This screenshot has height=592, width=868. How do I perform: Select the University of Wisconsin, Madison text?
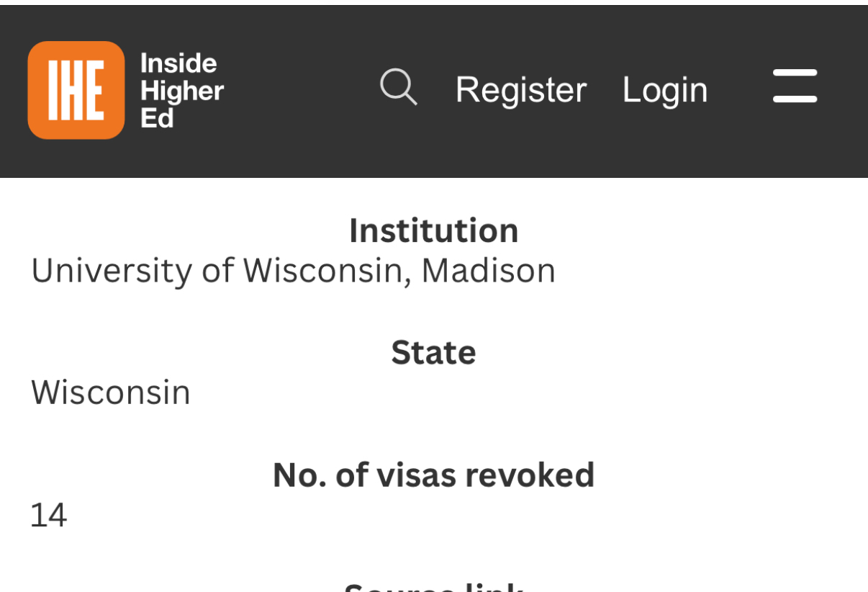293,271
